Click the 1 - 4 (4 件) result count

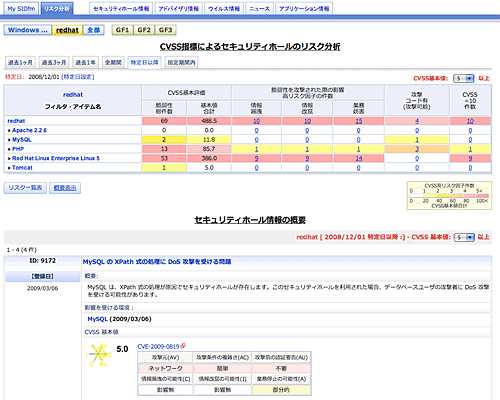pyautogui.click(x=22, y=250)
